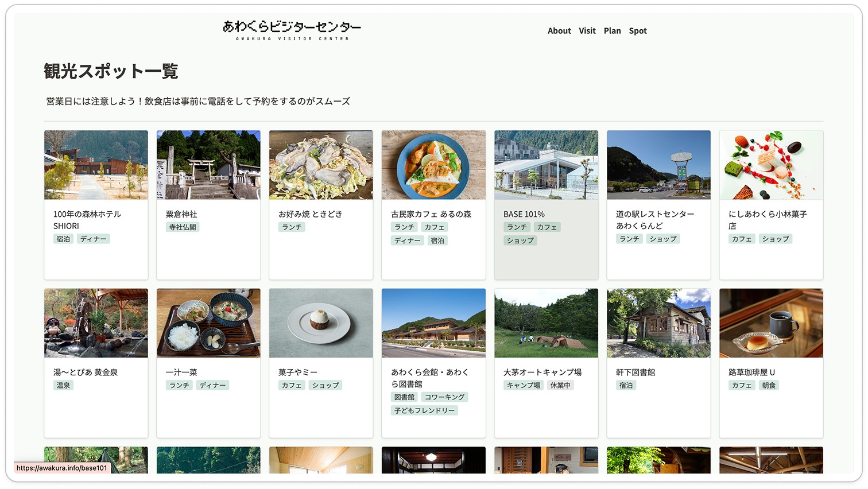
Task: Click the コワーキング tag
Action: click(x=445, y=397)
